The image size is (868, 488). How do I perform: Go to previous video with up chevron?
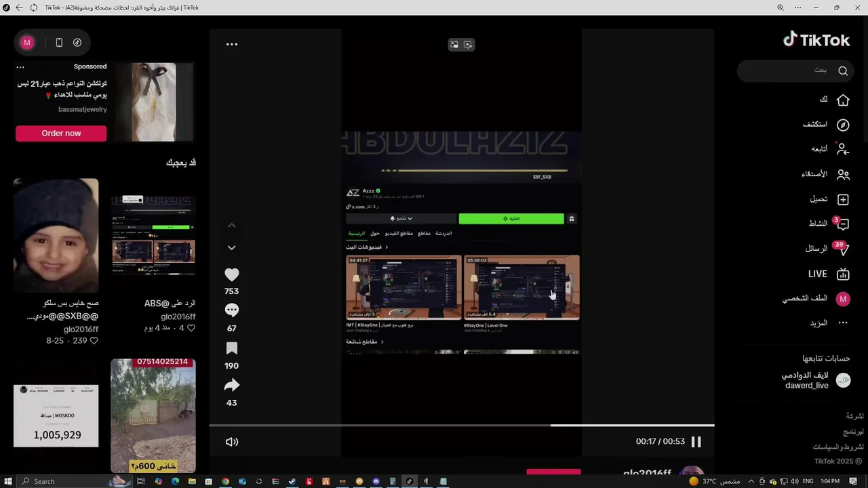click(231, 225)
